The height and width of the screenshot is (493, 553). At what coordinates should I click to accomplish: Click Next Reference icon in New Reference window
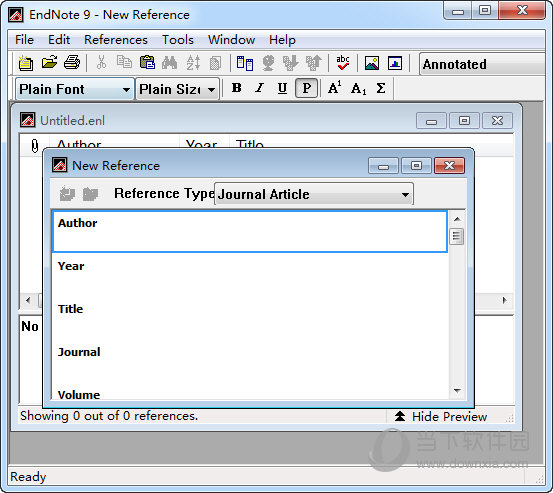(x=90, y=194)
